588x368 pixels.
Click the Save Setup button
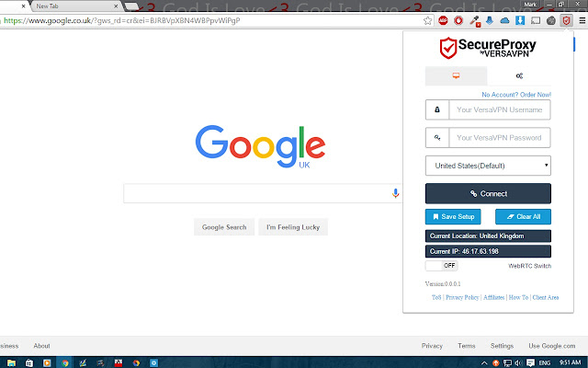click(x=453, y=217)
